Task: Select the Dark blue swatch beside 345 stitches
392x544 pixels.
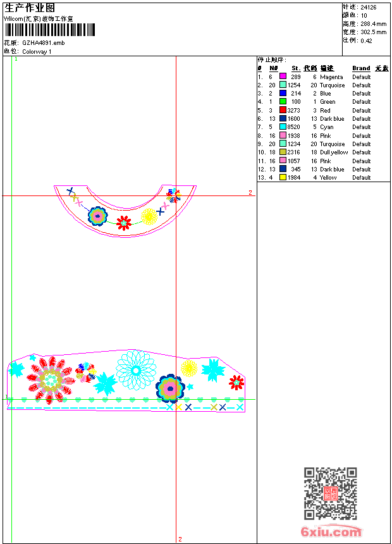Action: pyautogui.click(x=283, y=169)
